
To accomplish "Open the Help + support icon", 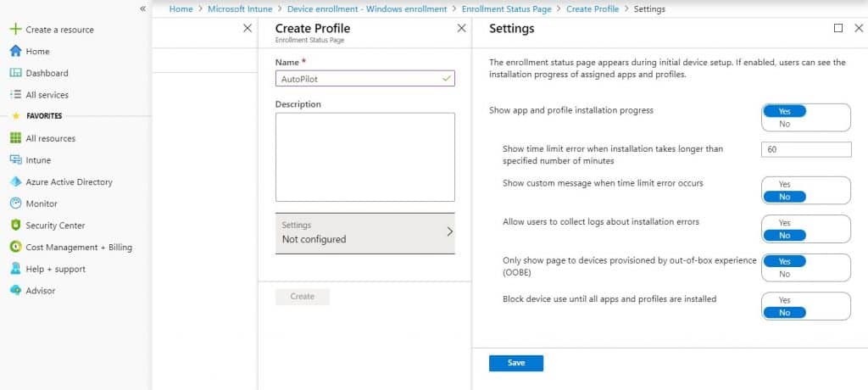I will (x=15, y=269).
